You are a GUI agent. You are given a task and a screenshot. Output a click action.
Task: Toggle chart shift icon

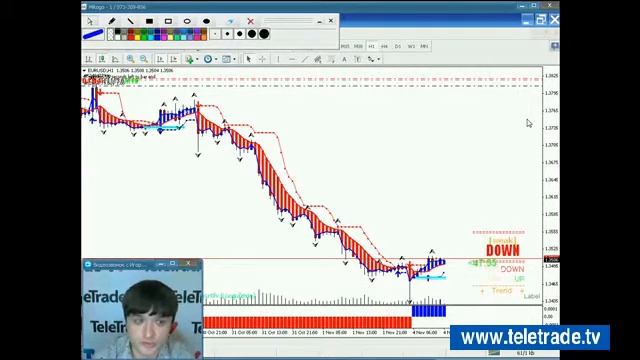(174, 59)
